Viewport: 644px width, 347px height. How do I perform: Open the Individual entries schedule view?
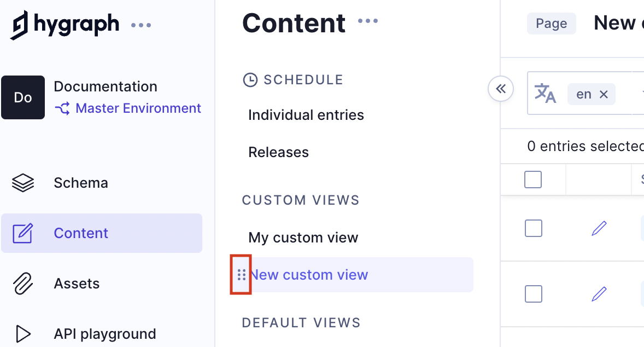point(306,115)
